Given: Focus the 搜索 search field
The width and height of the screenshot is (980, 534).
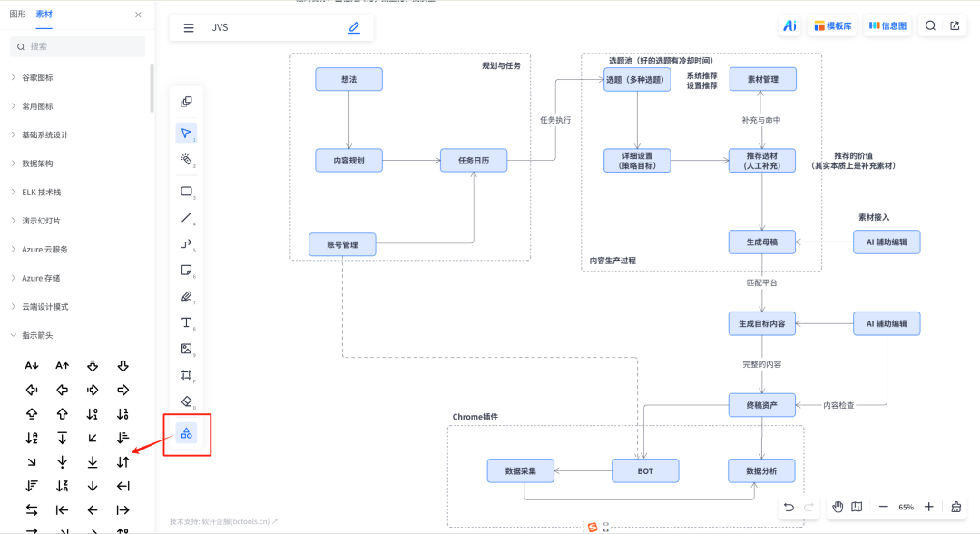Looking at the screenshot, I should pyautogui.click(x=77, y=46).
